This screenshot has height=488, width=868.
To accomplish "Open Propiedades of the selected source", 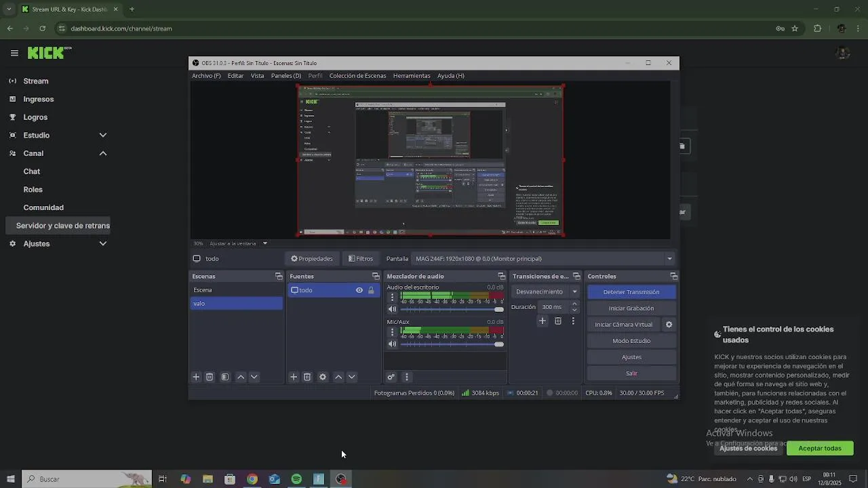I will click(x=312, y=258).
